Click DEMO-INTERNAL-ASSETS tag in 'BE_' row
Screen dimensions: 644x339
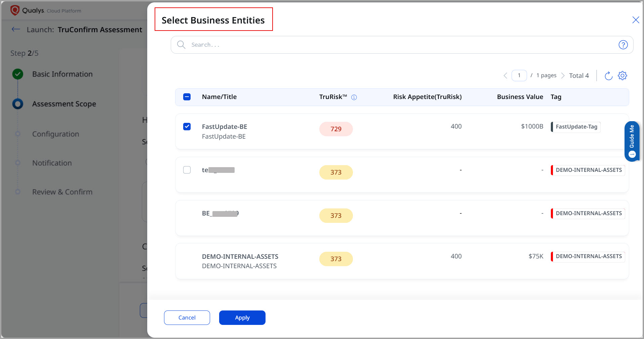tap(588, 213)
